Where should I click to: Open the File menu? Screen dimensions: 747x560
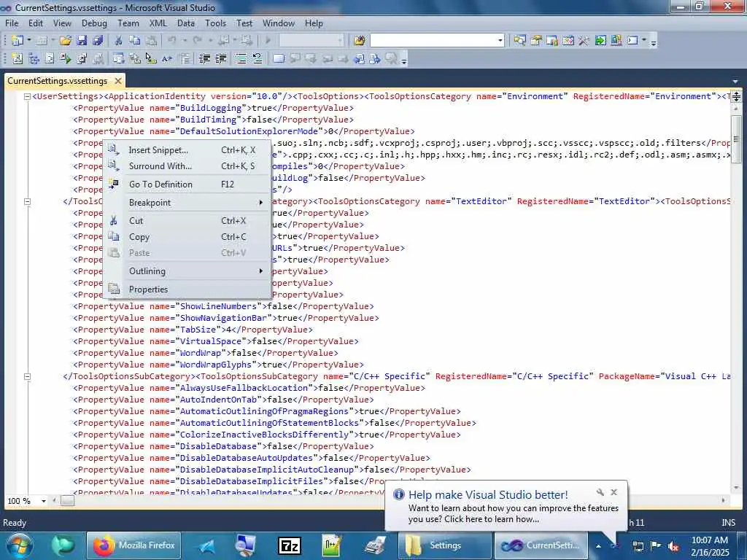(x=12, y=23)
